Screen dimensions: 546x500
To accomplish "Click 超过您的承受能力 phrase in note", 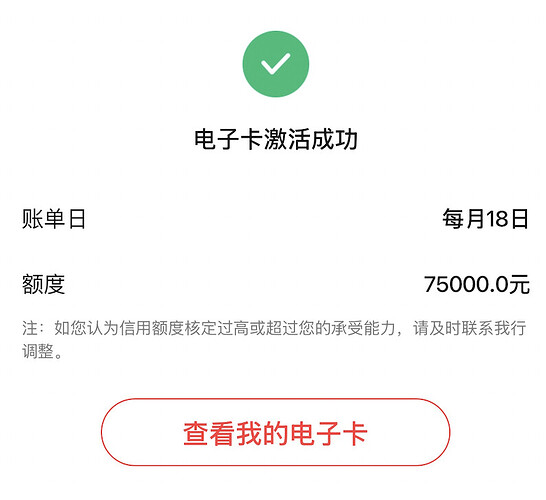I will [x=330, y=328].
